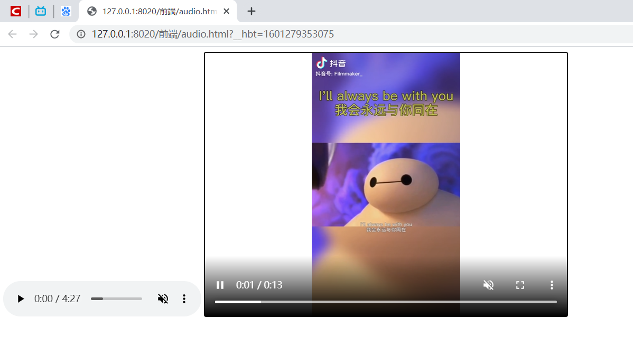Click the site info icon in address bar
This screenshot has width=633, height=364.
pos(81,34)
